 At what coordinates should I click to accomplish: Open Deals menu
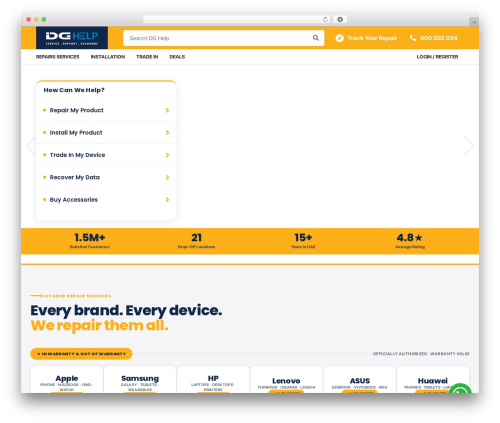tap(177, 57)
